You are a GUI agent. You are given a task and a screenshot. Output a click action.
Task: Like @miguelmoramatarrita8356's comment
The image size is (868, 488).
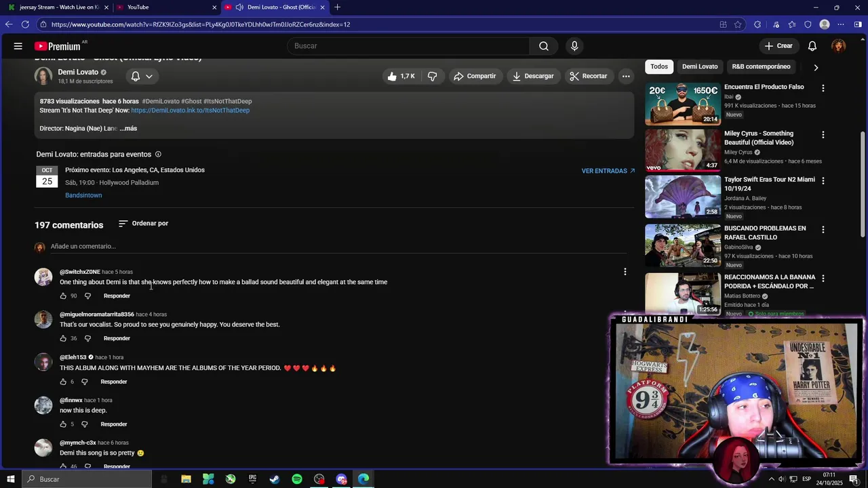pos(63,339)
